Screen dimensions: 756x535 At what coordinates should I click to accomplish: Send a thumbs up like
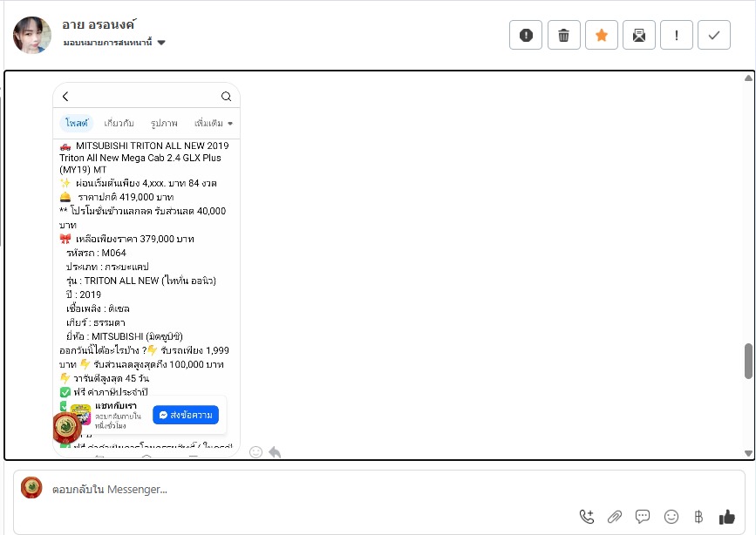[x=726, y=518]
